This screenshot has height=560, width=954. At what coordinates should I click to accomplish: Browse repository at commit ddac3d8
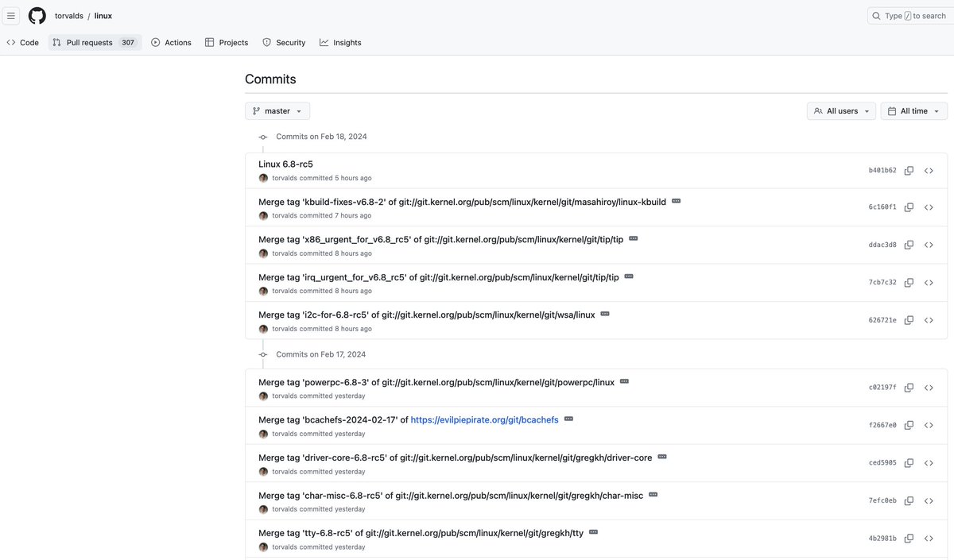pyautogui.click(x=929, y=245)
